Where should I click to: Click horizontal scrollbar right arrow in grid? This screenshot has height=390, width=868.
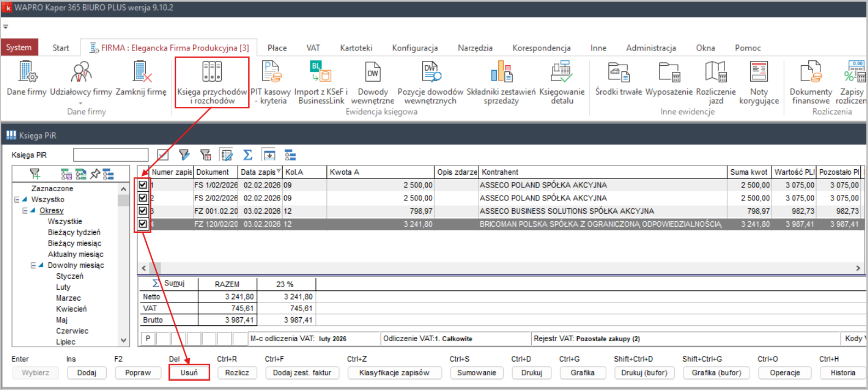[x=858, y=268]
